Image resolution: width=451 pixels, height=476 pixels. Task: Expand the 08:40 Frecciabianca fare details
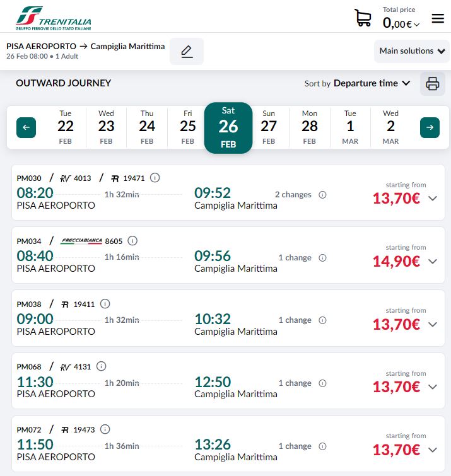click(432, 261)
